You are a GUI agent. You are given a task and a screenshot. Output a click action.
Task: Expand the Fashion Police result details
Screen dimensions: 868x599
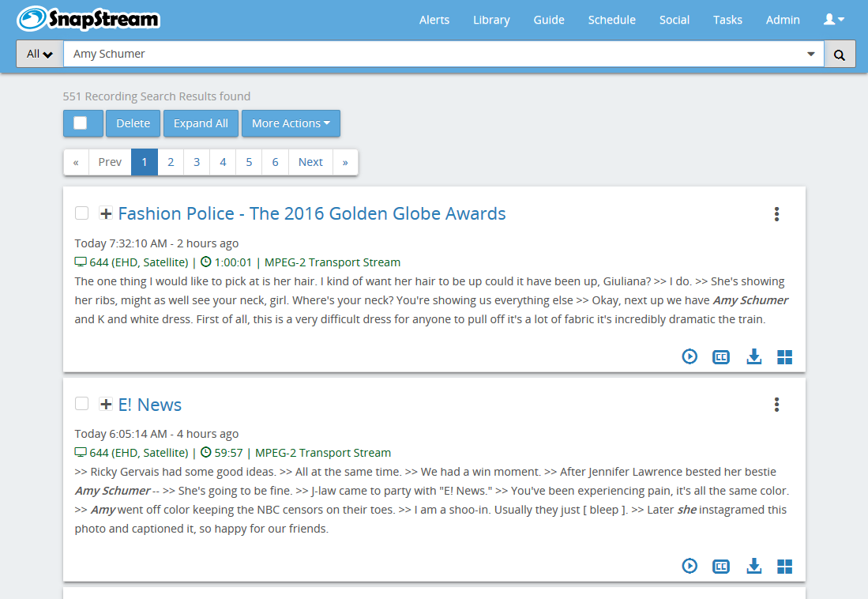tap(106, 213)
